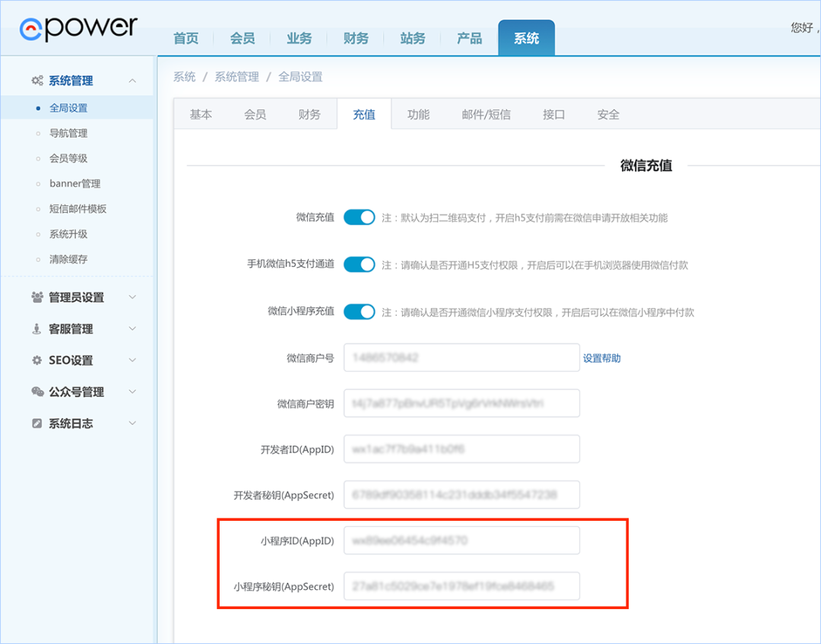
Task: Switch to the 基本 settings tab
Action: click(x=201, y=114)
